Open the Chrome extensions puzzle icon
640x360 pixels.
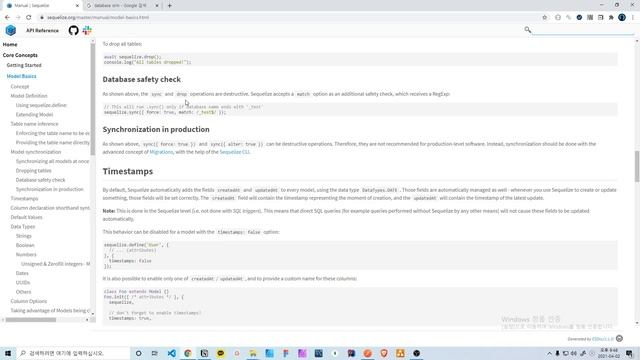[x=611, y=18]
